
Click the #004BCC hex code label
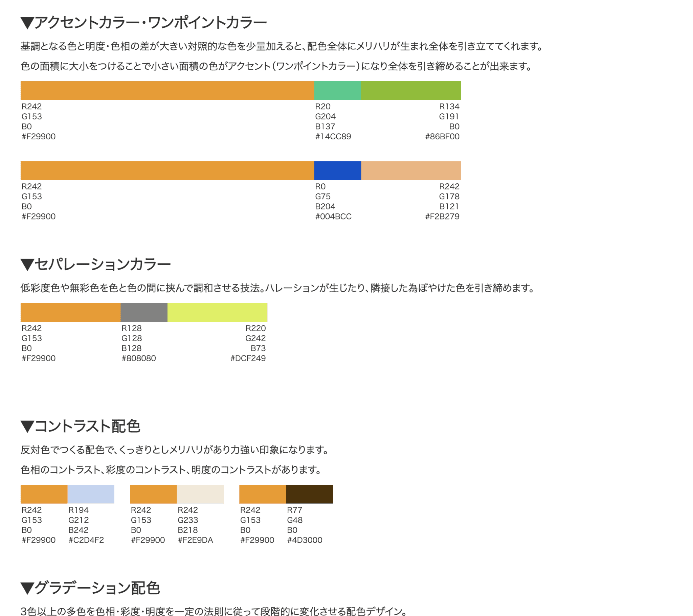[x=333, y=216]
